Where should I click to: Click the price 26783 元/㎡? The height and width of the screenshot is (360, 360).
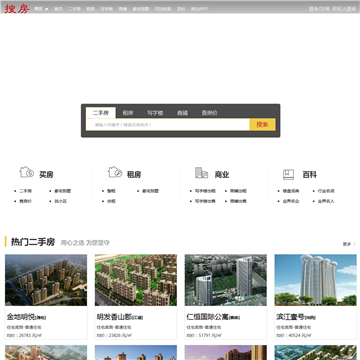pos(29,335)
